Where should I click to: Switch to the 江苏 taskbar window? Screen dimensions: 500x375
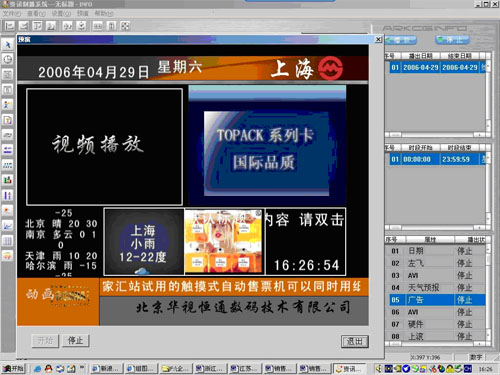[x=244, y=369]
